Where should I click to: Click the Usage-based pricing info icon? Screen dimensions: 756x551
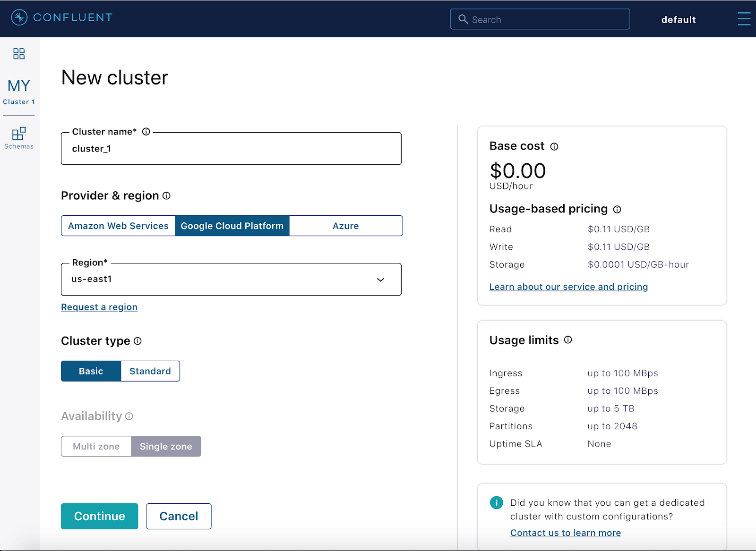click(x=618, y=209)
